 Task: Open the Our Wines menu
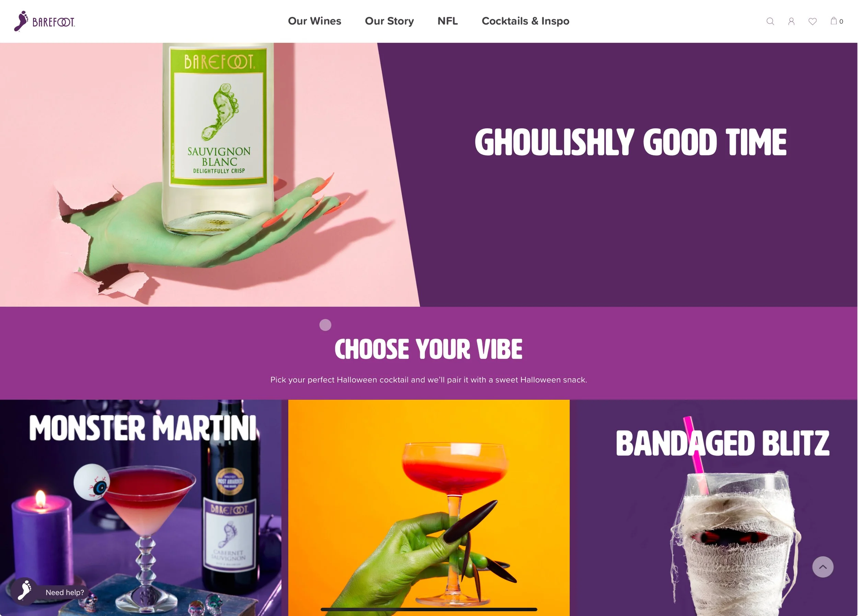coord(314,21)
